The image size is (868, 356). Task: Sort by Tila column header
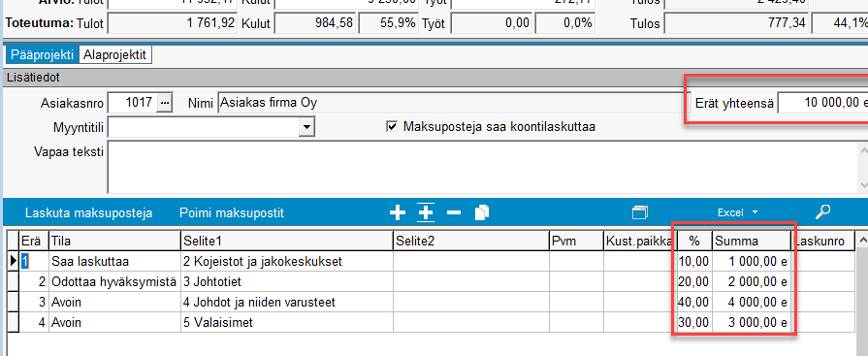[x=114, y=241]
